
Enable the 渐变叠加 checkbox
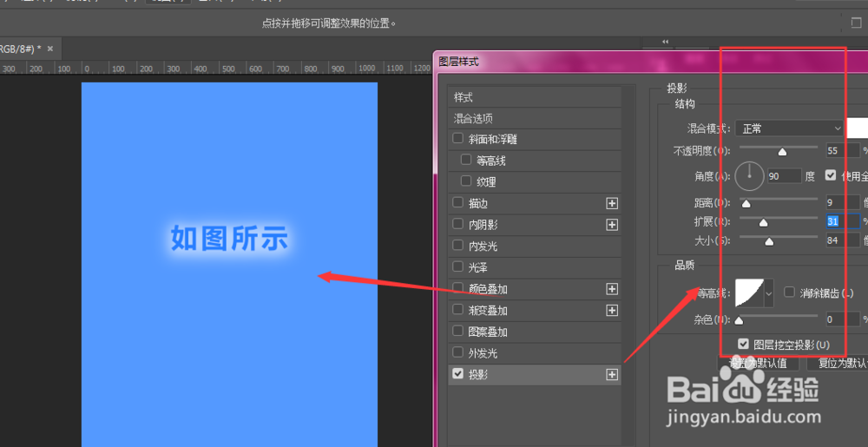point(457,309)
